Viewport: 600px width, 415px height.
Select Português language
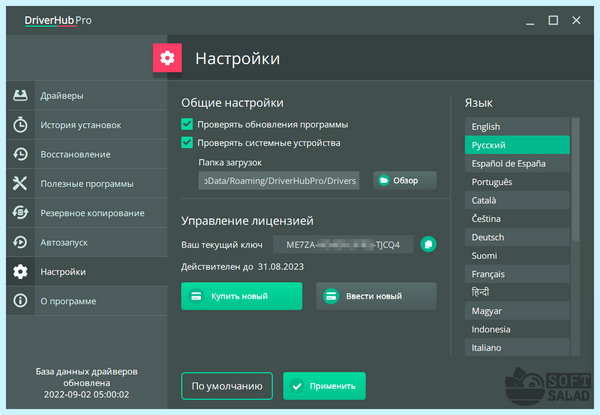point(517,182)
